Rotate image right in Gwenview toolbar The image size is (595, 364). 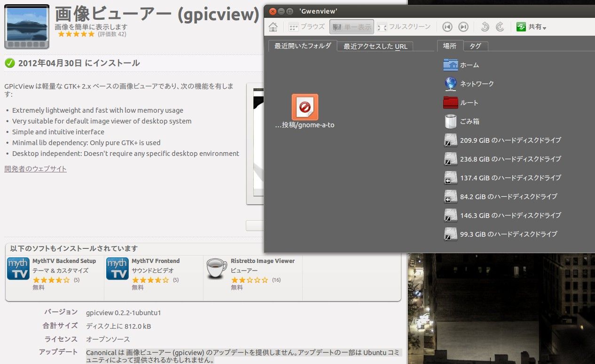pyautogui.click(x=500, y=27)
